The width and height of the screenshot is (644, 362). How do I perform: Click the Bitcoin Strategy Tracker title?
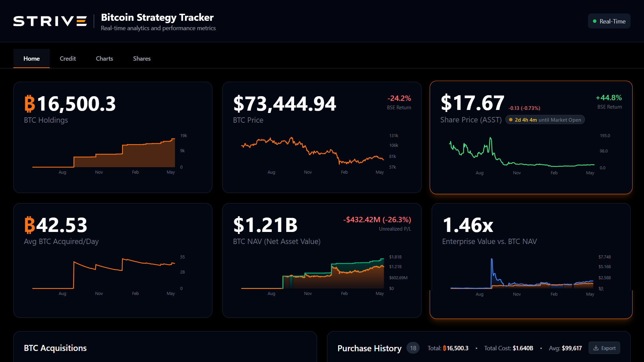pos(157,17)
